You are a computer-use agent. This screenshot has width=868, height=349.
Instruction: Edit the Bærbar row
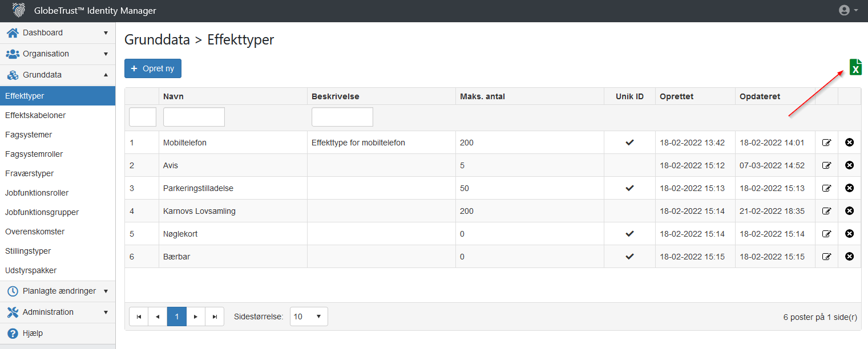pos(826,257)
